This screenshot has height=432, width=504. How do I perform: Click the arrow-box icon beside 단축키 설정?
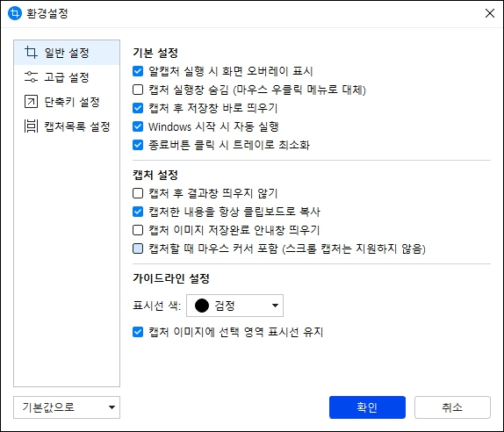pos(31,102)
